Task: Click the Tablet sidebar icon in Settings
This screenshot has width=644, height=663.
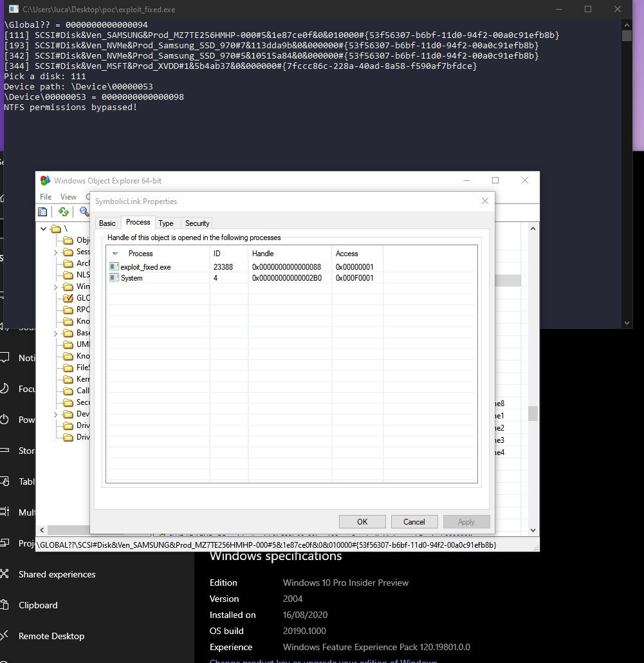Action: click(5, 481)
